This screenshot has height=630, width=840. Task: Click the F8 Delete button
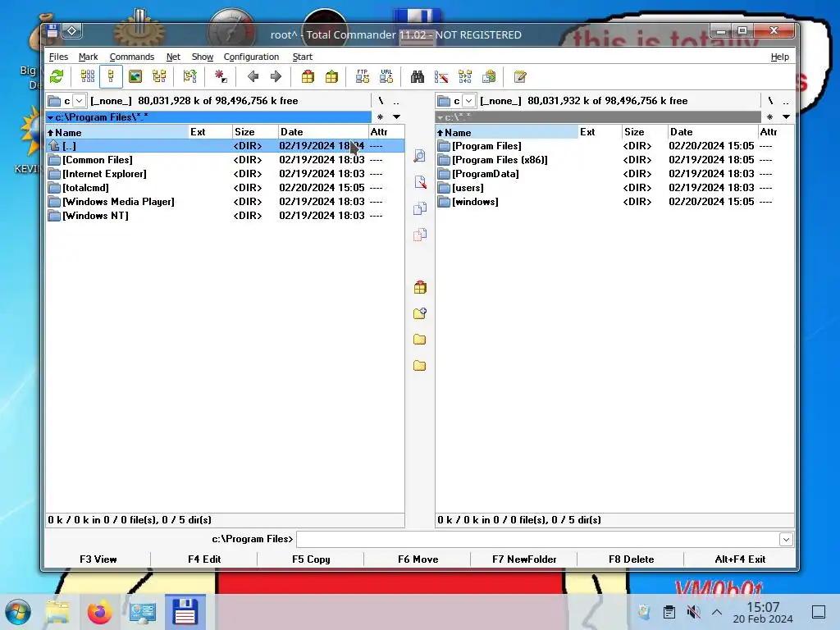click(x=631, y=559)
